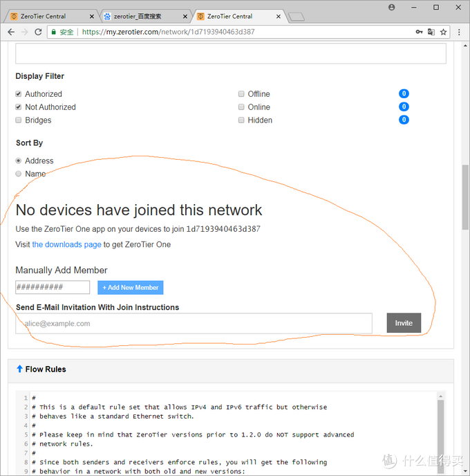Click the translate page icon
Screen dimensions: 470x476
click(x=431, y=32)
